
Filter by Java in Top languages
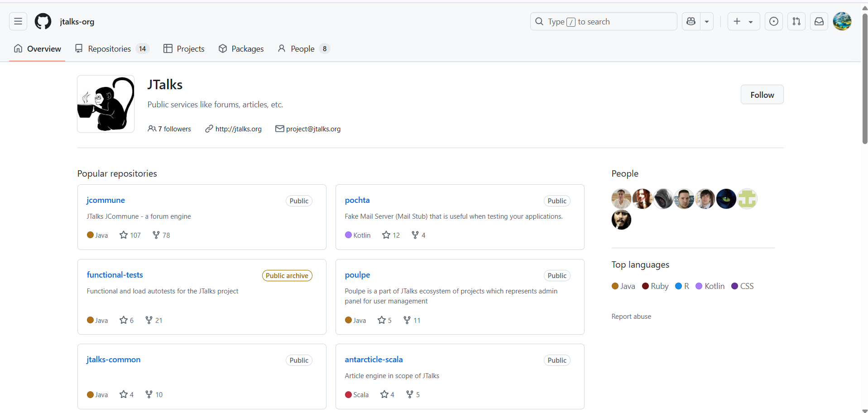(623, 286)
